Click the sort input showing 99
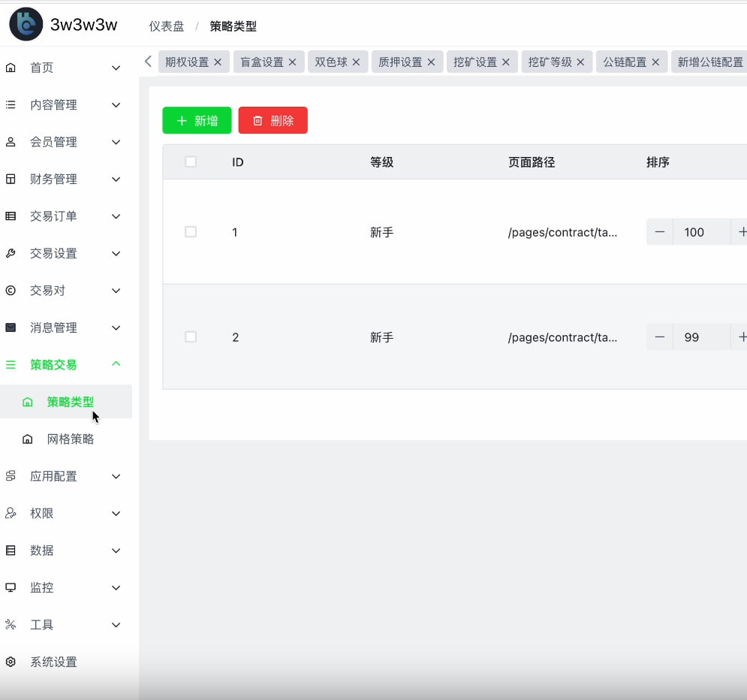The height and width of the screenshot is (700, 747). (x=702, y=337)
